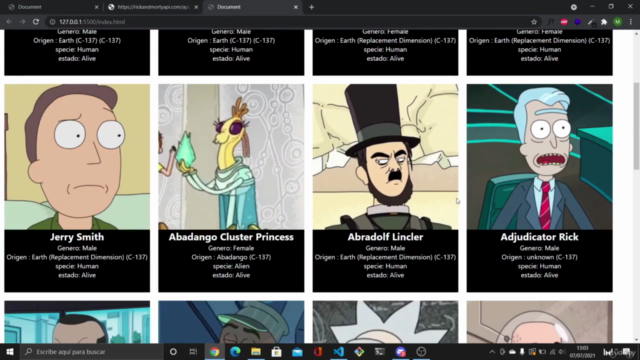Open File Explorer from the taskbar
Screen dimensions: 640x360
[256, 351]
